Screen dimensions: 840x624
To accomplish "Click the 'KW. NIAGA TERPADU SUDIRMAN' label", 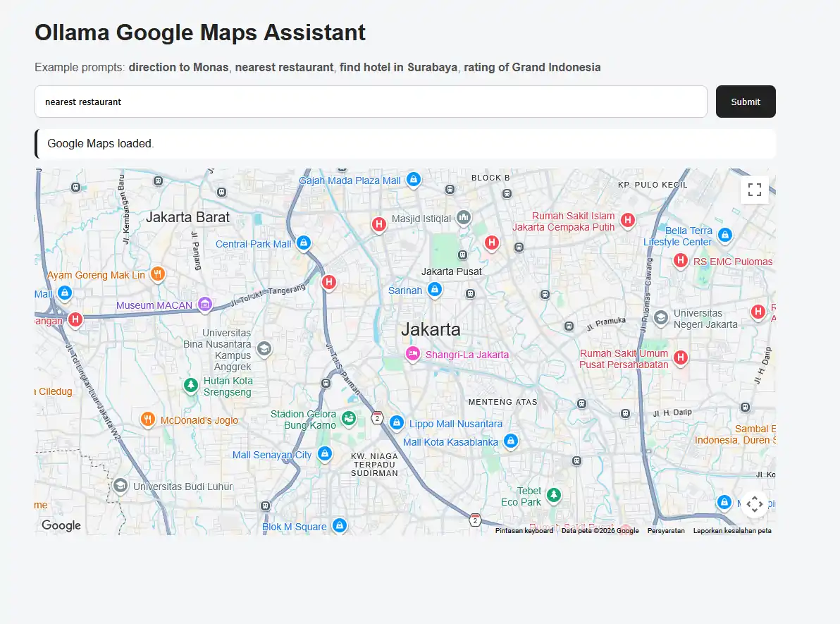I will [374, 464].
